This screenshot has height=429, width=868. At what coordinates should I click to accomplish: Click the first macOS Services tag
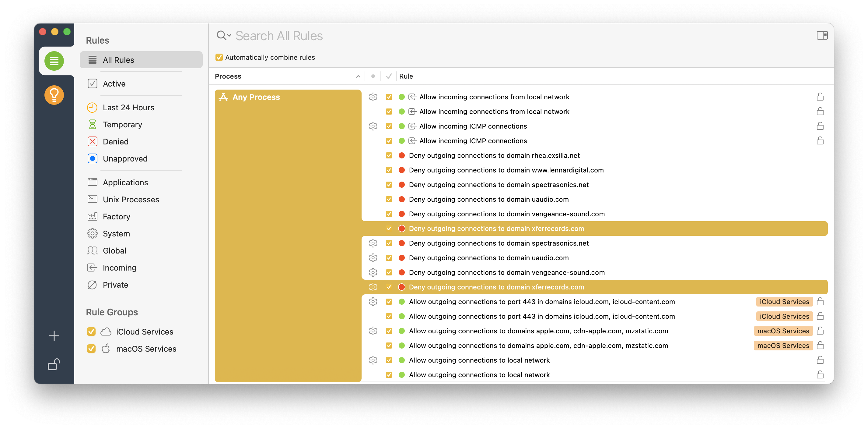[x=783, y=331]
